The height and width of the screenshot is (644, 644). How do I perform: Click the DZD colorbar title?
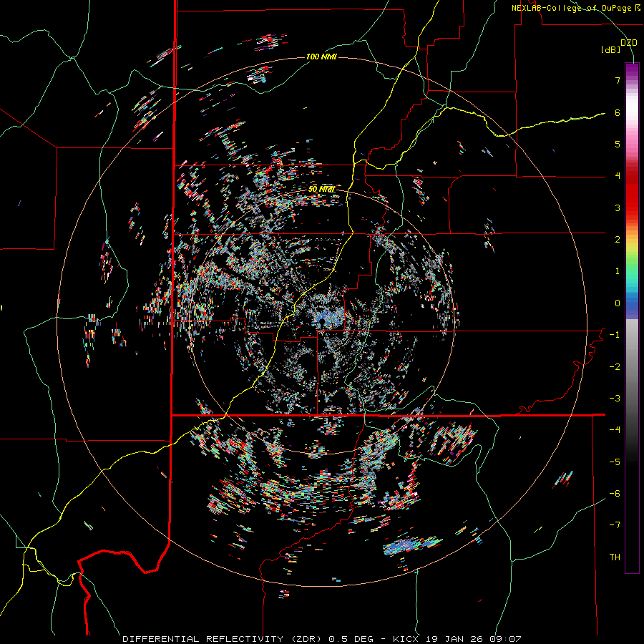coord(629,43)
